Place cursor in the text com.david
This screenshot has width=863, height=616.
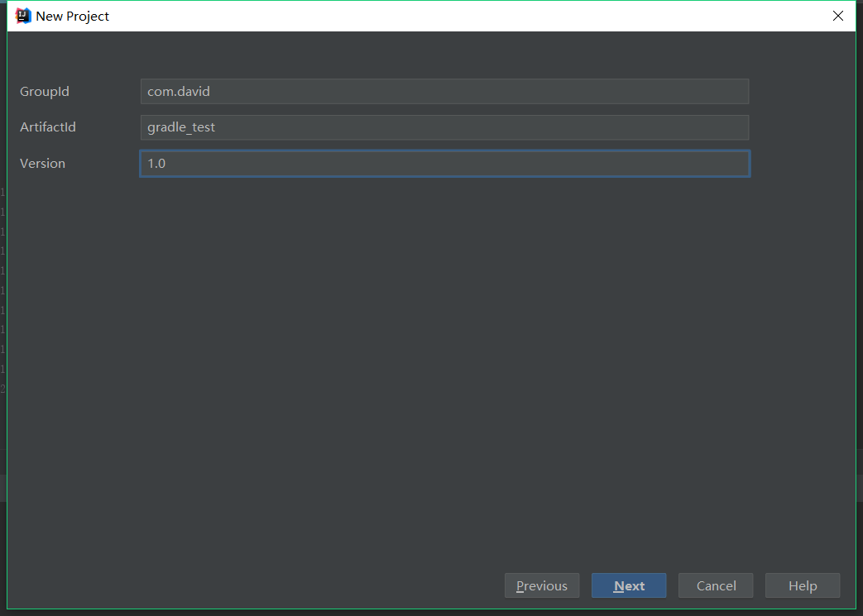[x=171, y=91]
